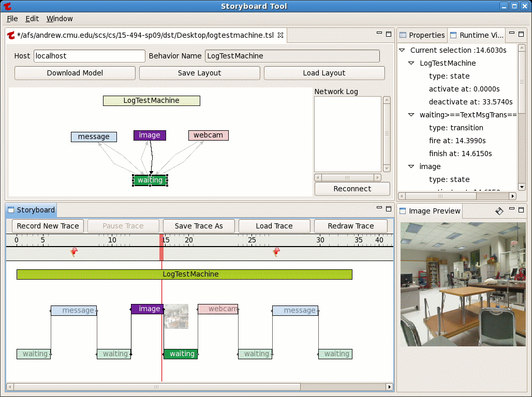The image size is (532, 397).
Task: Collapse the Current selection tree node
Action: pos(402,50)
